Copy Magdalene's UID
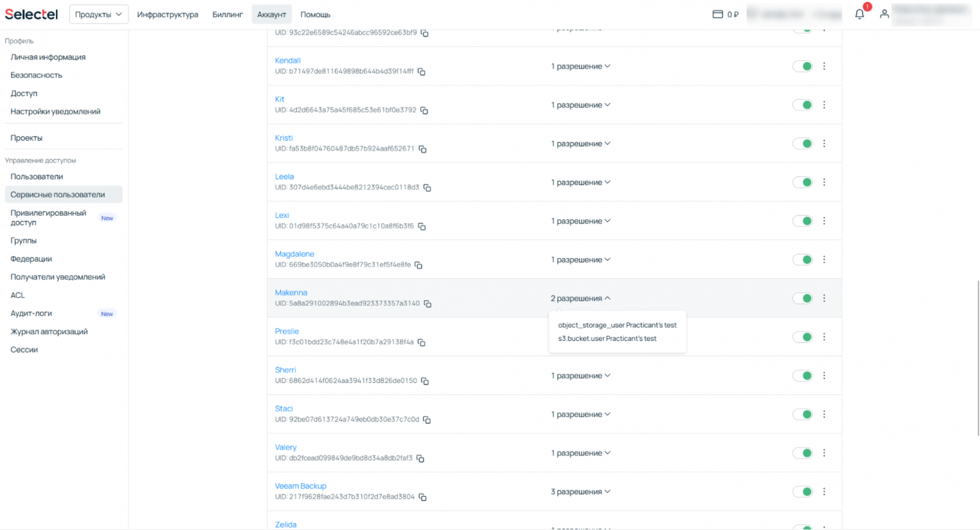Image resolution: width=980 pixels, height=530 pixels. click(x=418, y=265)
